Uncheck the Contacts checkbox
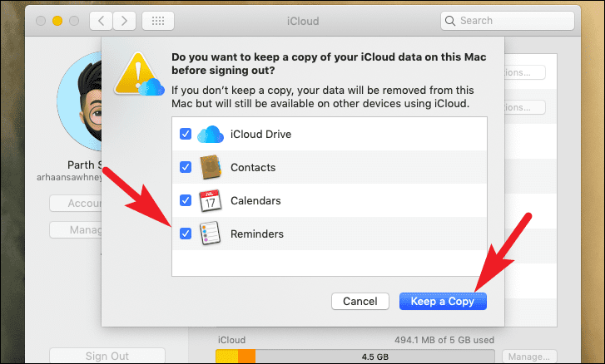 pyautogui.click(x=186, y=167)
